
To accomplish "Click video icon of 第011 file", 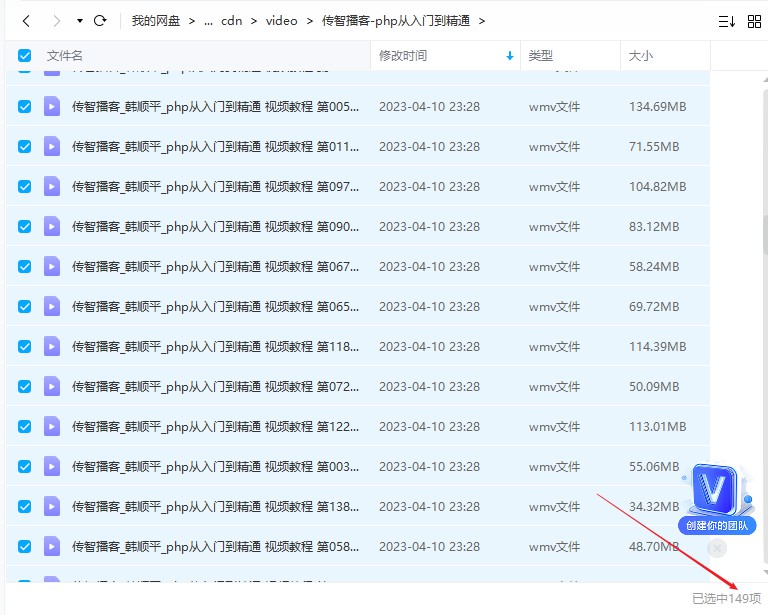I will point(52,146).
